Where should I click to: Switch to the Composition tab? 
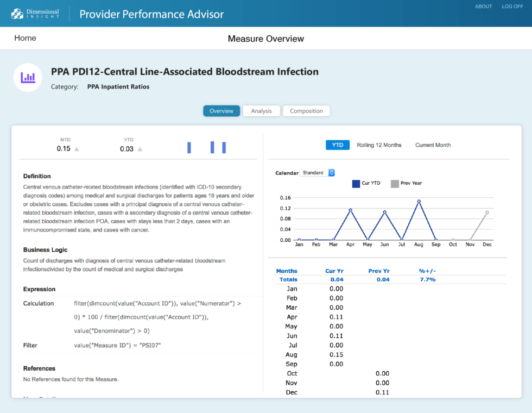pyautogui.click(x=306, y=110)
